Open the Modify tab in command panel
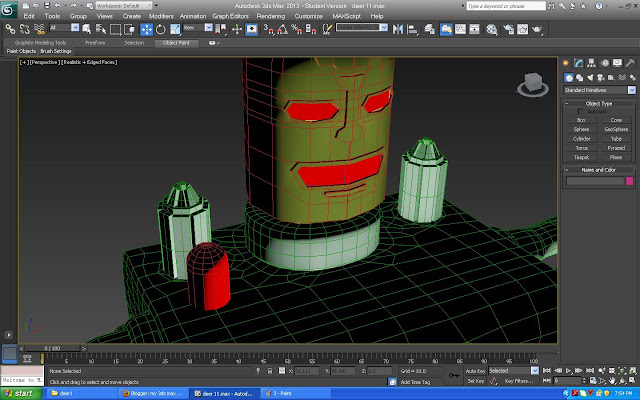Viewport: 640px width, 400px height. 578,64
